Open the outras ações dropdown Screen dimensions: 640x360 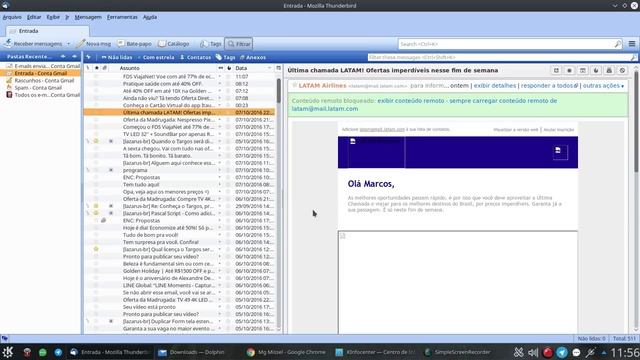603,86
